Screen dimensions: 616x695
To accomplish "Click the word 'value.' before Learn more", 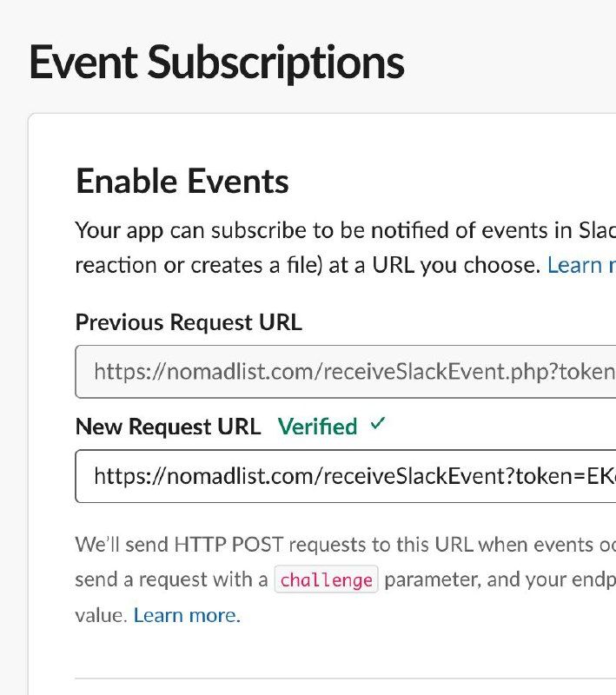I will (101, 616).
